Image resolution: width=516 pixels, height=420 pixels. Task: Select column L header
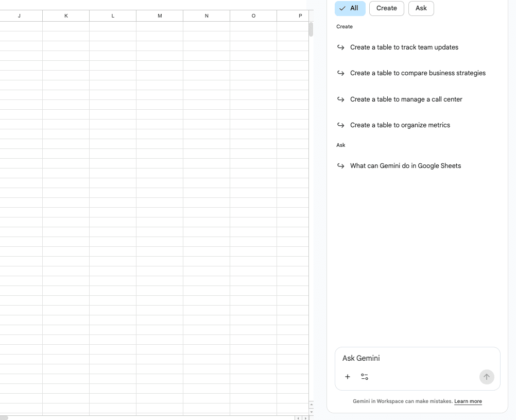click(113, 16)
